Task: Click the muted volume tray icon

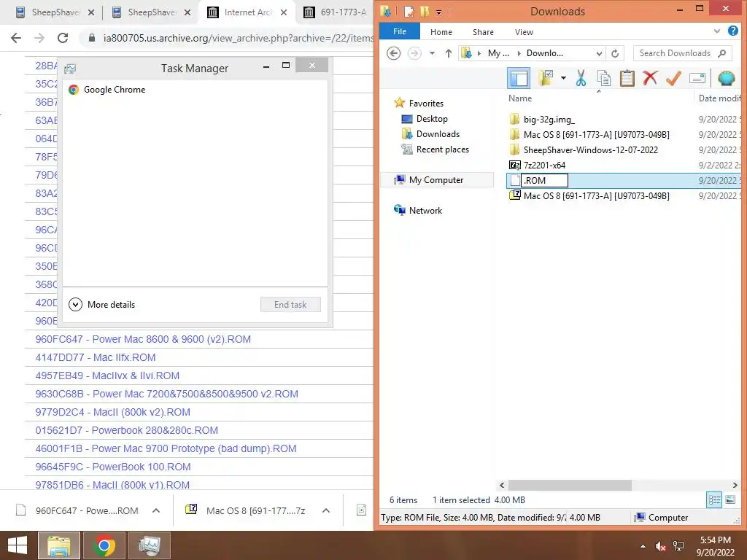Action: click(x=660, y=546)
